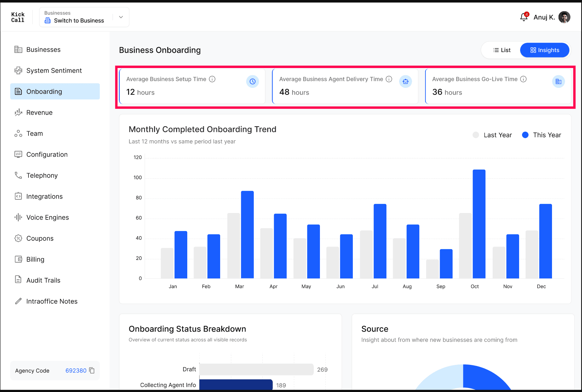Open the Telephony section

click(55, 175)
